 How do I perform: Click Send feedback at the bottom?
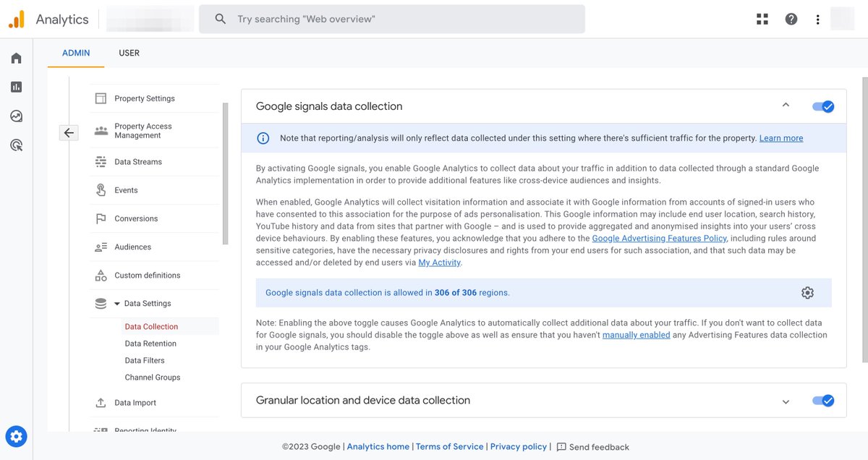pos(600,446)
